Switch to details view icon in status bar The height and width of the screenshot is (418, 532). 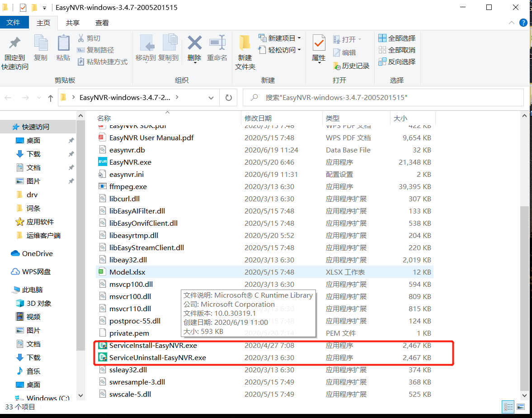(508, 407)
